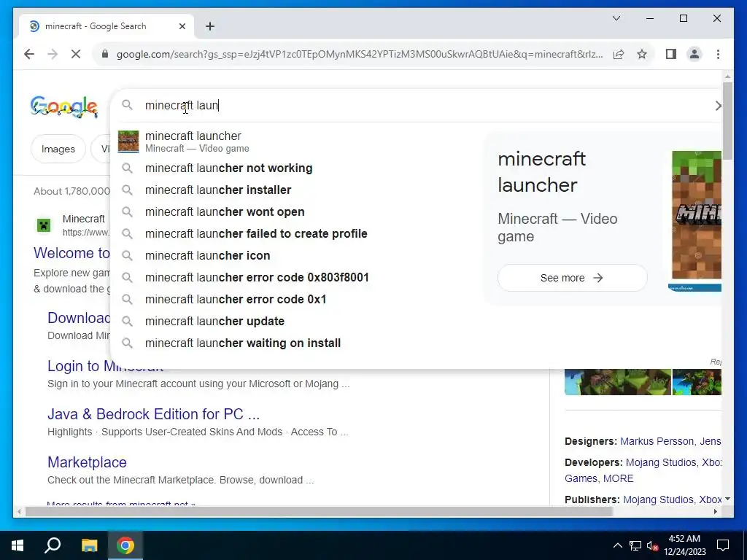The height and width of the screenshot is (560, 747).
Task: Choose suggestion minecraft launcher icon
Action: coord(297,256)
